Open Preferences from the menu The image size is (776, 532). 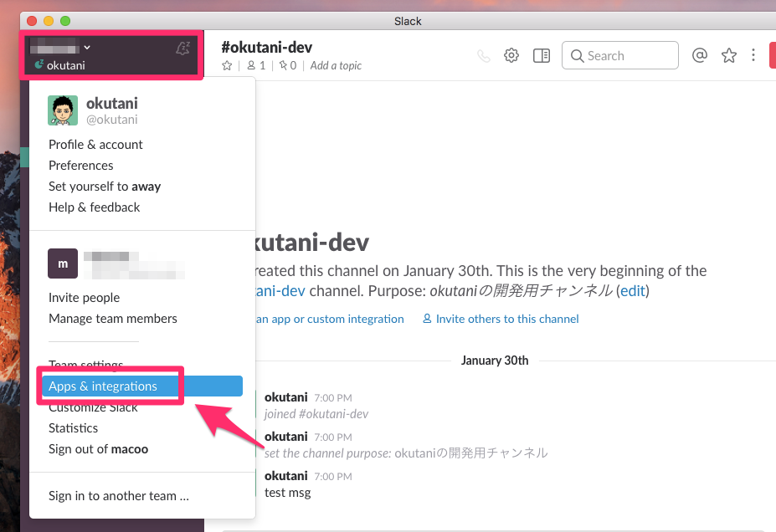[80, 165]
